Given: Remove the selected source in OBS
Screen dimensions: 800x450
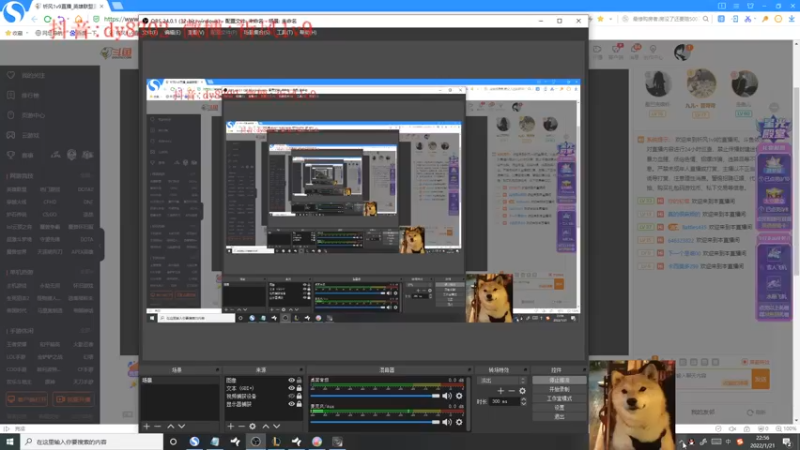Looking at the screenshot, I should pyautogui.click(x=241, y=426).
